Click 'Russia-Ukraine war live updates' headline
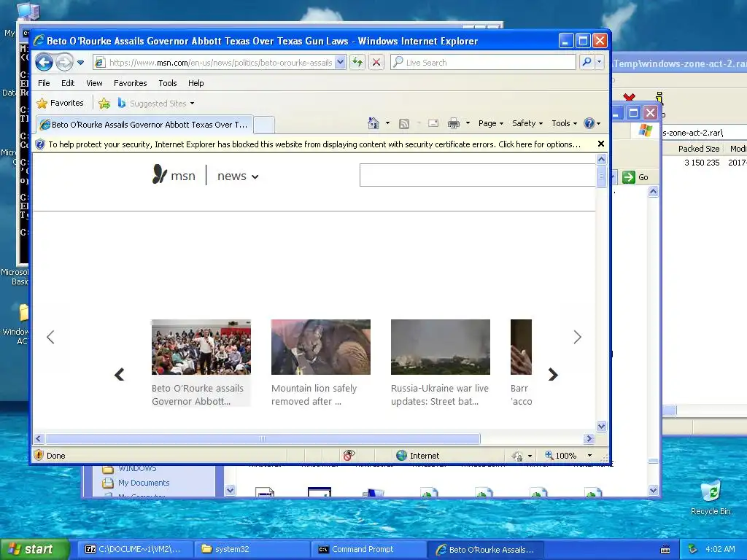Viewport: 747px width, 560px height. [x=440, y=394]
